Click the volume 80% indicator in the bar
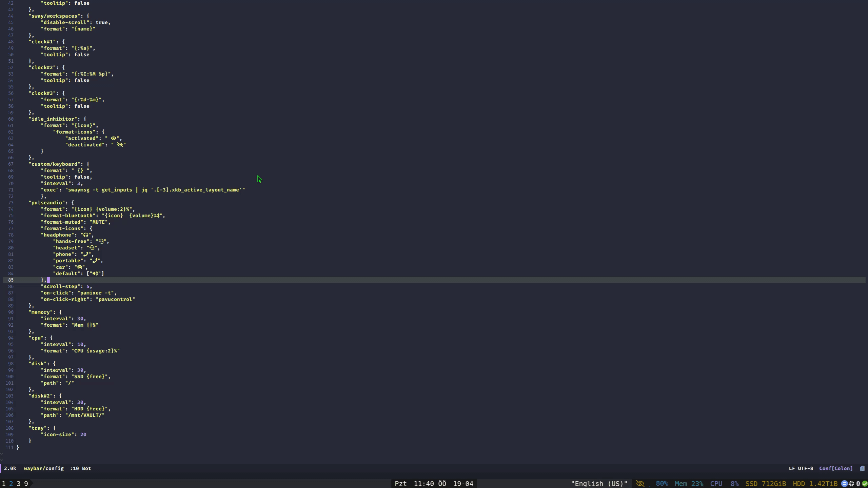The height and width of the screenshot is (488, 868). pos(662,484)
